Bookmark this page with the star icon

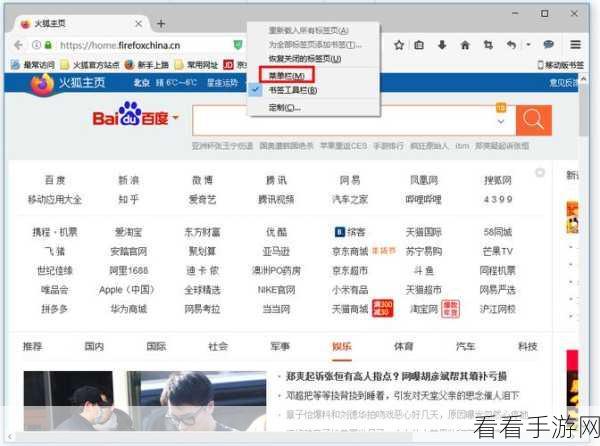pyautogui.click(x=399, y=45)
